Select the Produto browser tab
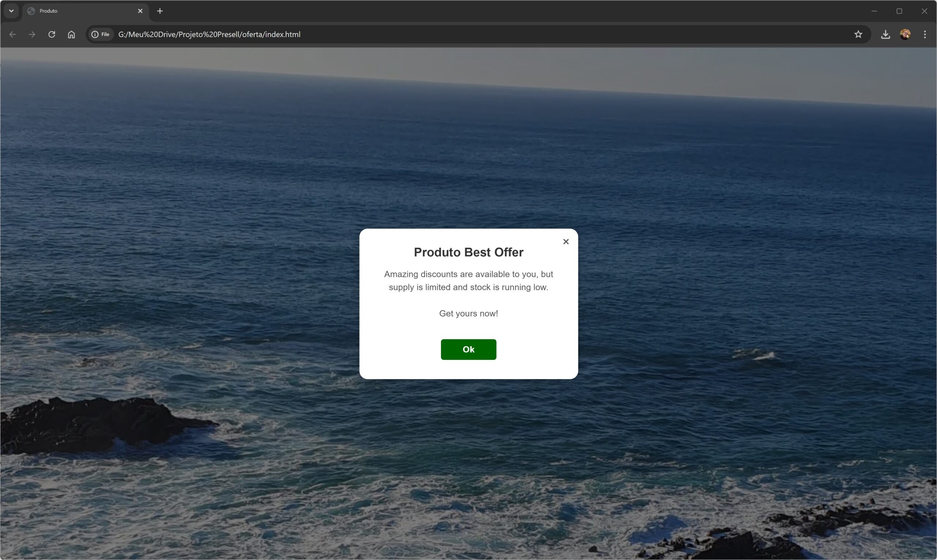The width and height of the screenshot is (937, 560). tap(86, 11)
